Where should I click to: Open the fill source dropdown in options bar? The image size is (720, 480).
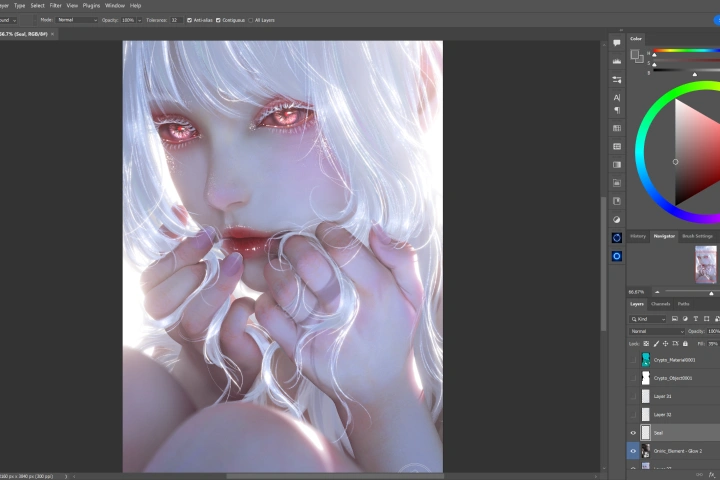coord(9,20)
